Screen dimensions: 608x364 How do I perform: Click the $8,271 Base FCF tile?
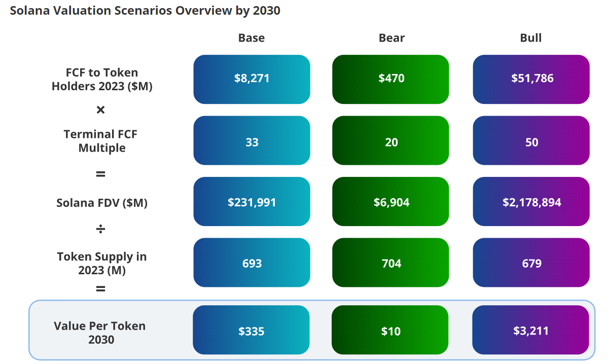[252, 79]
